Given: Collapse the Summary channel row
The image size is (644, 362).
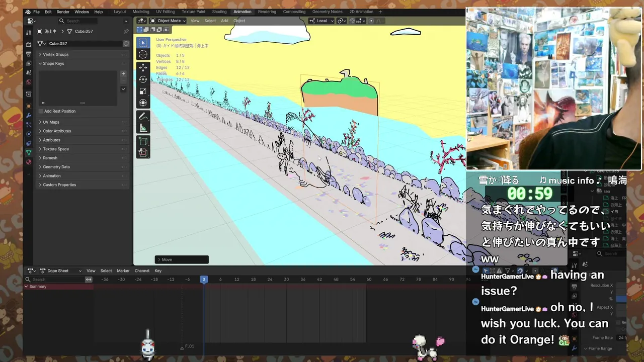Looking at the screenshot, I should pyautogui.click(x=26, y=287).
